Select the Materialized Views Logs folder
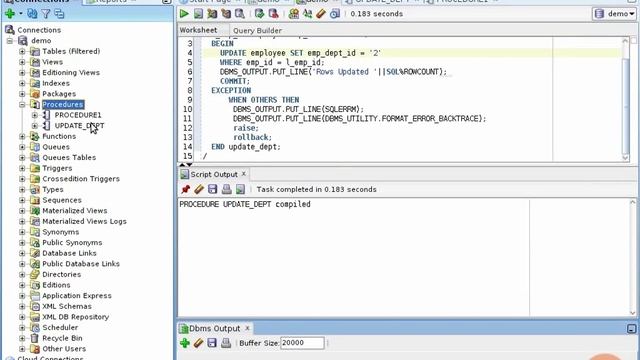This screenshot has width=640, height=360. 84,221
